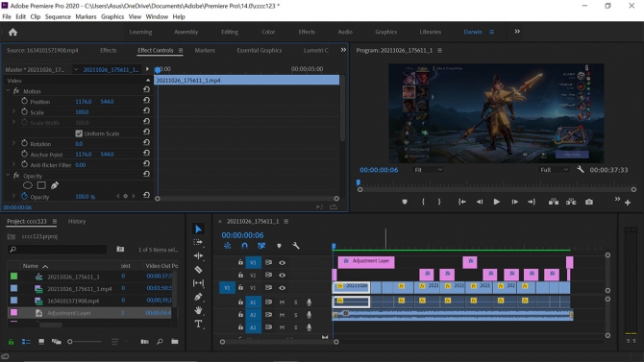Collapse the Opacity effect section
The width and height of the screenshot is (644, 362).
[x=8, y=176]
